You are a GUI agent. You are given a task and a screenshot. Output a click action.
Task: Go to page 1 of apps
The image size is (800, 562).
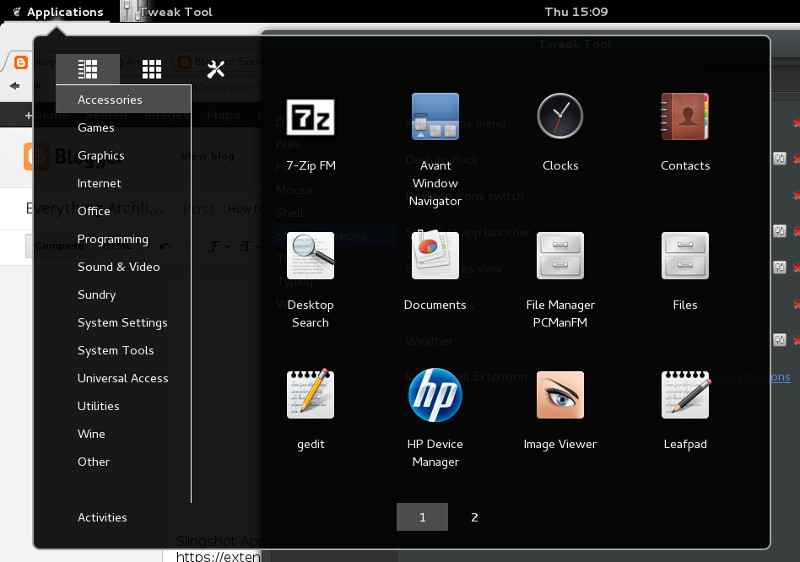click(422, 517)
